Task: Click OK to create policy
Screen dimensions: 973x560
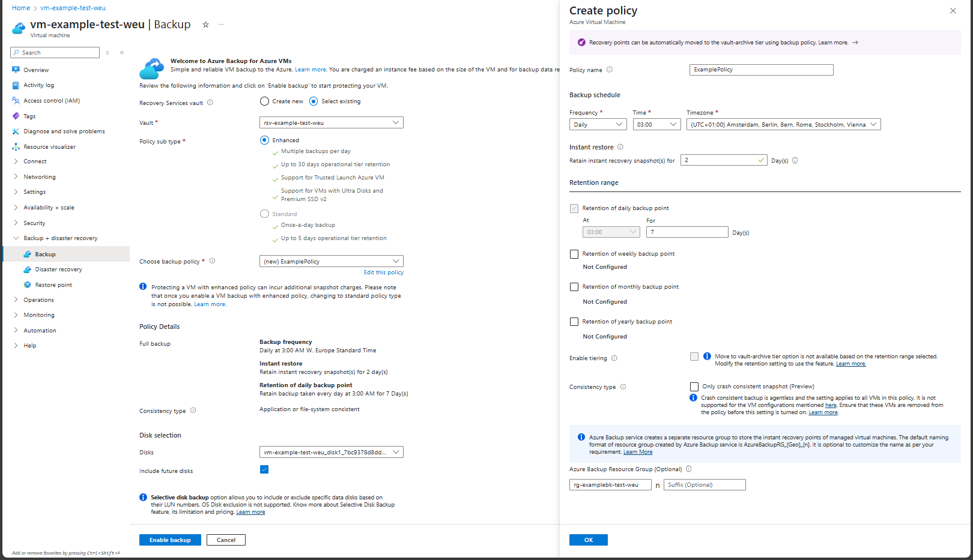Action: [x=589, y=540]
